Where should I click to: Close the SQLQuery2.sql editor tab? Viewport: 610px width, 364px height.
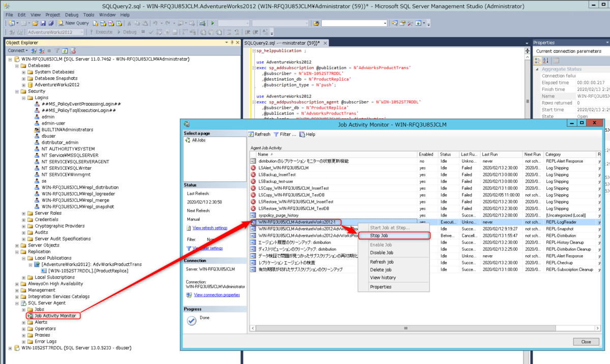(325, 43)
